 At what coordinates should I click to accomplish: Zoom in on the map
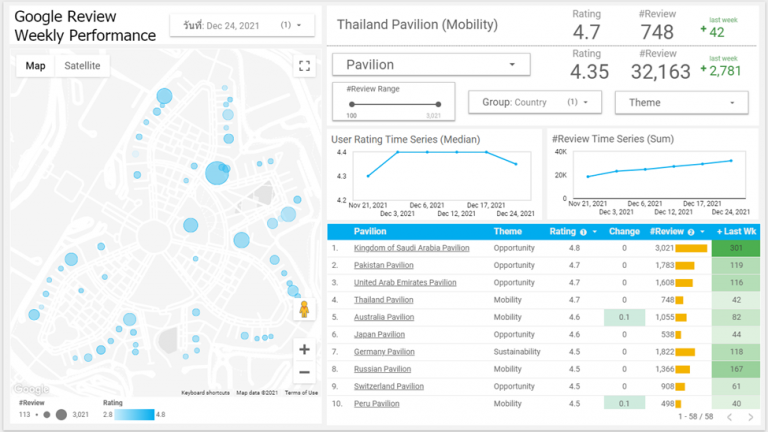point(304,349)
